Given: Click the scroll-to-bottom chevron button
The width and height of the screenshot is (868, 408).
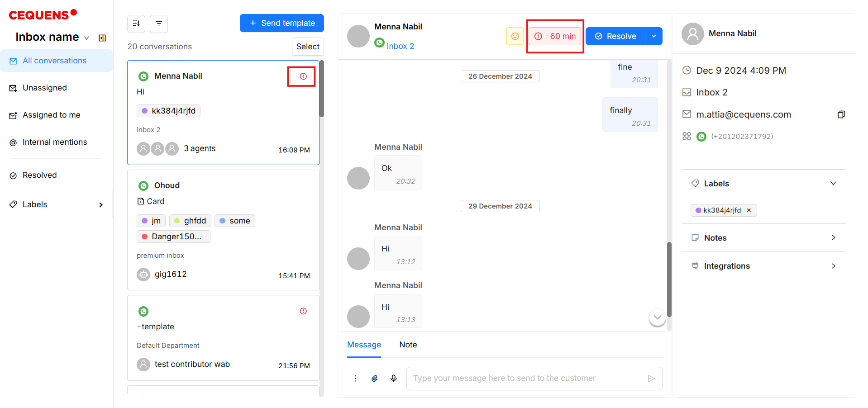Looking at the screenshot, I should pyautogui.click(x=658, y=317).
